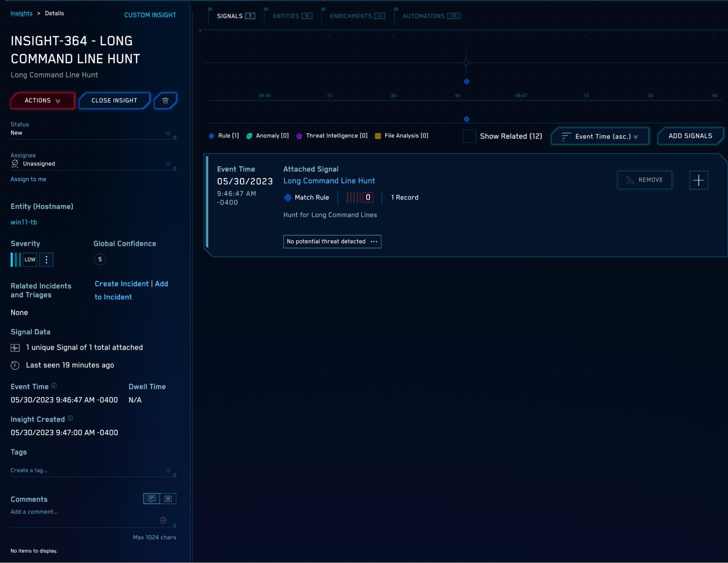
Task: Click the info icon beside Event Time
Action: [x=53, y=385]
